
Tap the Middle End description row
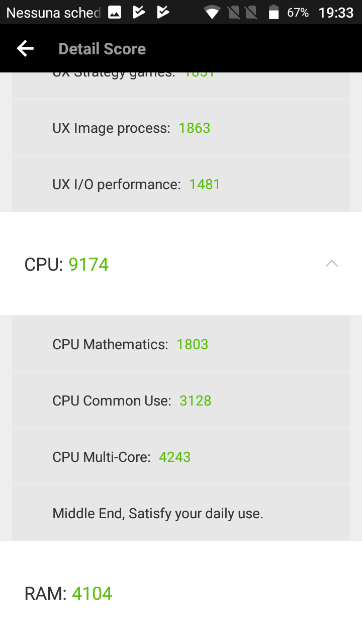[x=181, y=513]
